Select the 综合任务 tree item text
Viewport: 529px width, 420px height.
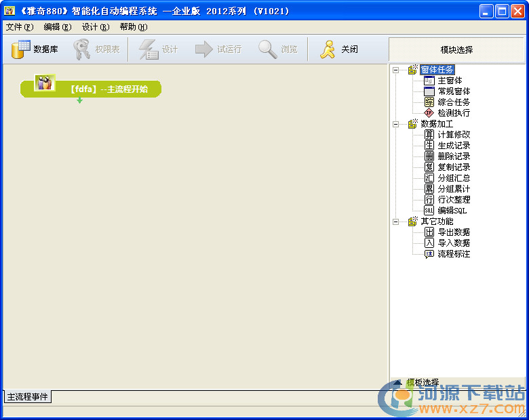[454, 102]
